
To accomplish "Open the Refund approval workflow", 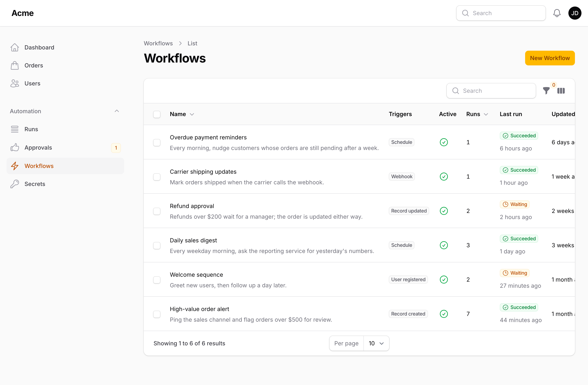I will 192,206.
